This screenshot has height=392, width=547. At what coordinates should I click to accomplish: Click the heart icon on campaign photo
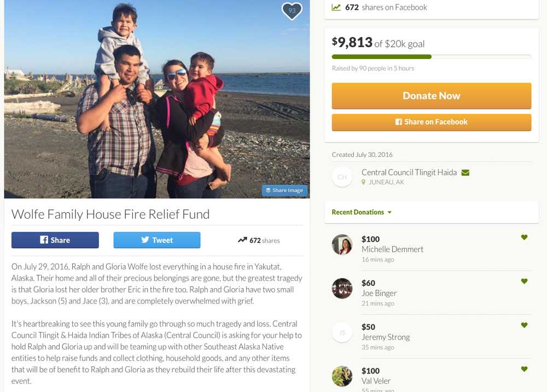(292, 11)
